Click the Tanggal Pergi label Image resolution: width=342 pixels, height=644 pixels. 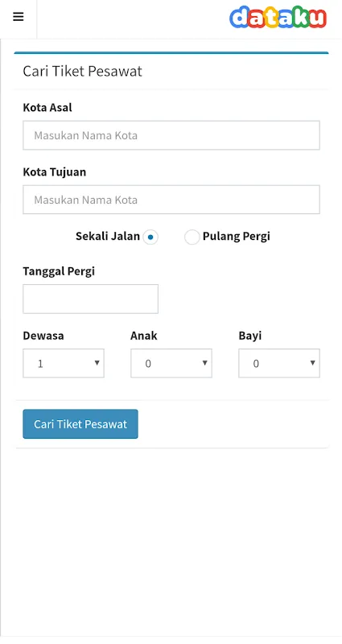(59, 271)
